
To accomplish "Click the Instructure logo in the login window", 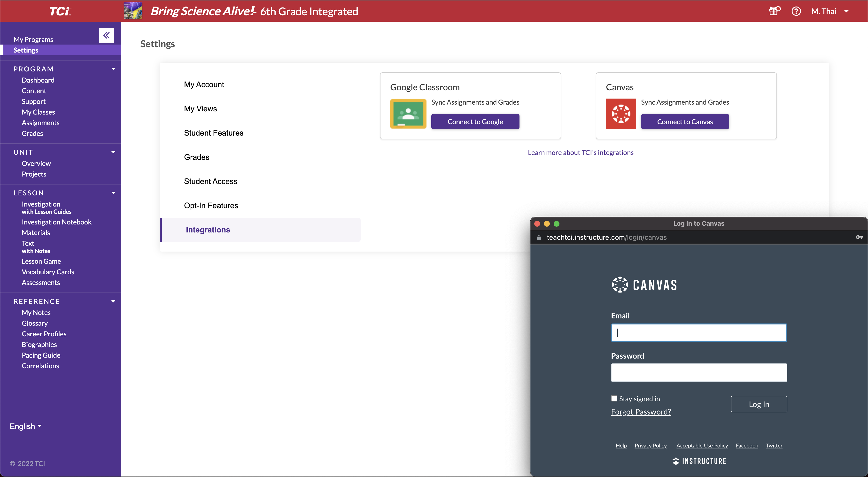I will 699,461.
